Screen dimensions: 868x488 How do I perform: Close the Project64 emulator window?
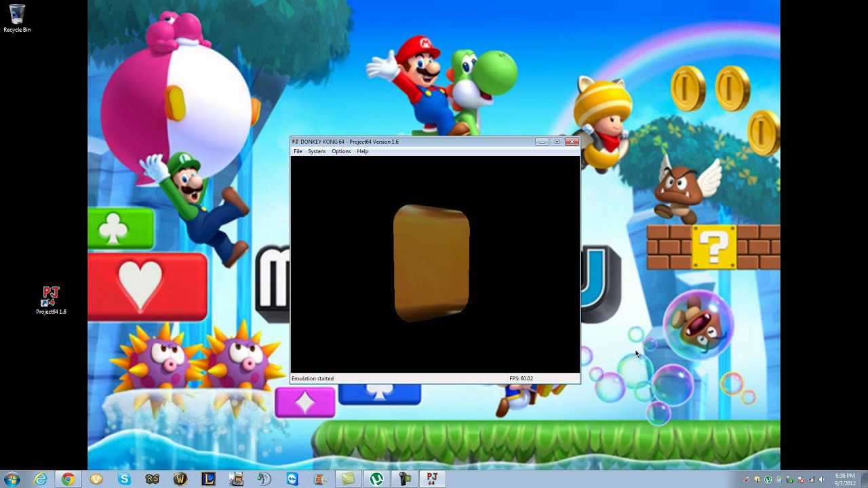[x=572, y=142]
